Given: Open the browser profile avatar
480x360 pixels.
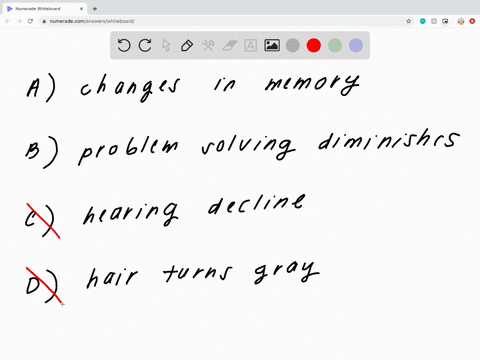Looking at the screenshot, I should point(461,21).
